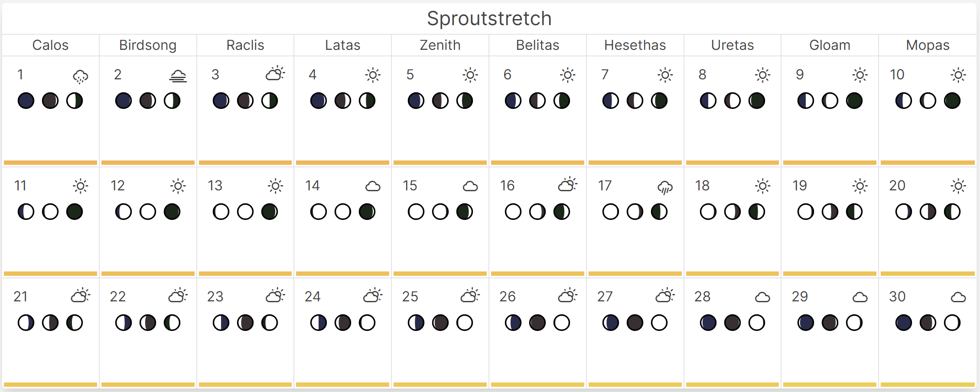Click the rain weather icon on day 1
Image resolution: width=980 pixels, height=392 pixels.
(80, 77)
